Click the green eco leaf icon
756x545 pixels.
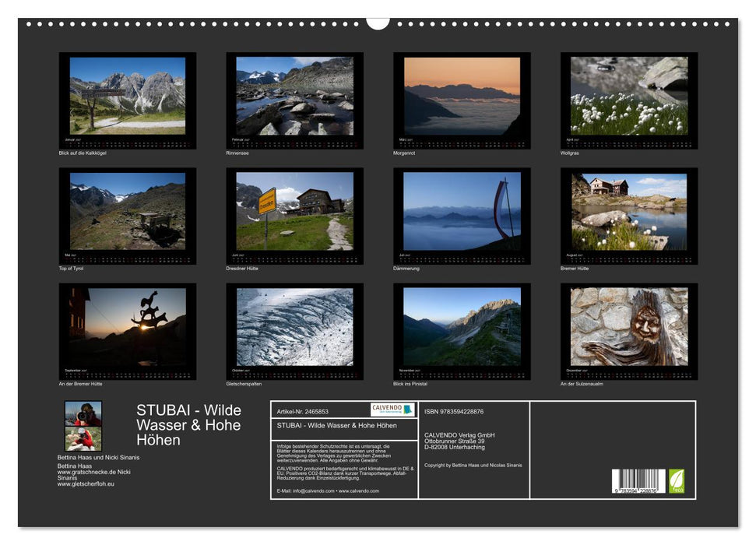tap(677, 481)
